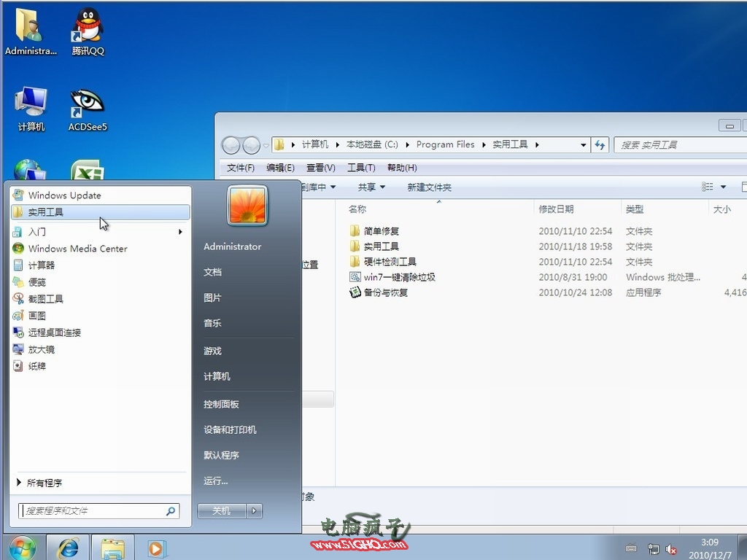Launch Internet Explorer from the taskbar
This screenshot has height=560, width=747.
pyautogui.click(x=68, y=548)
